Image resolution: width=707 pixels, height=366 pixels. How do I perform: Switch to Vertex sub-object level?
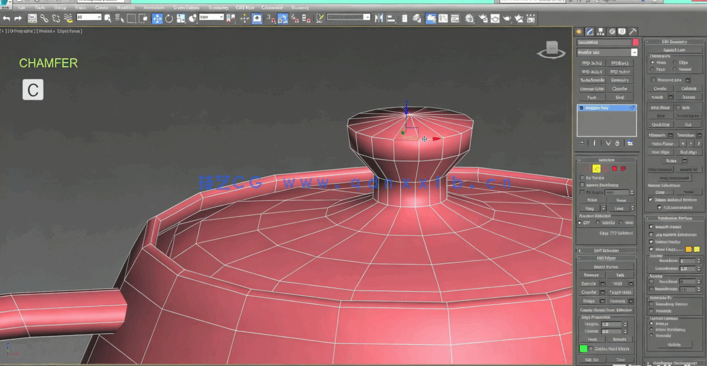point(588,169)
